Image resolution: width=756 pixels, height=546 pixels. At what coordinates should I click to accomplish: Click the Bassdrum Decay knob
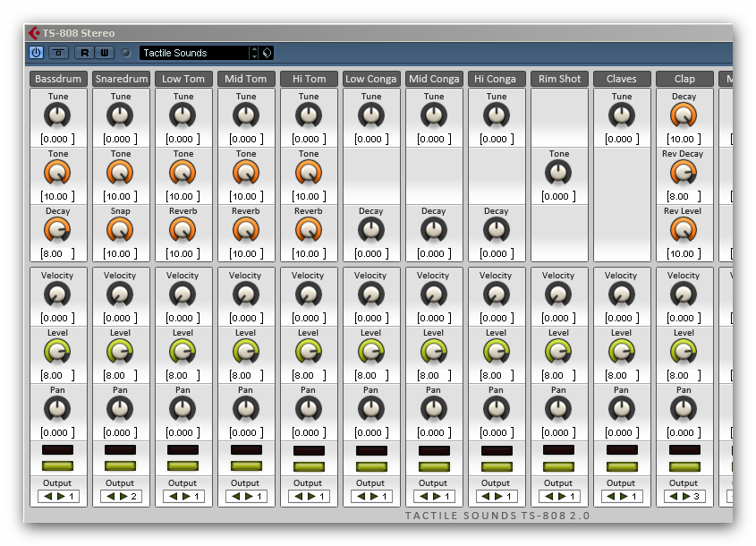pos(57,230)
